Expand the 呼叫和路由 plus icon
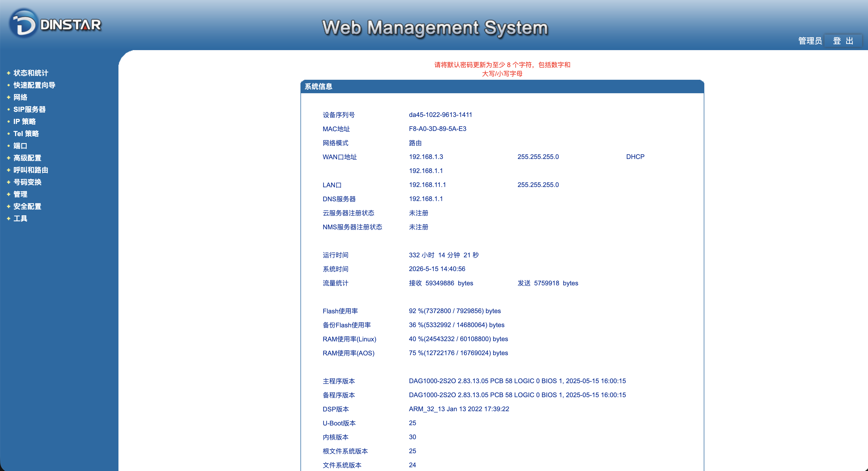The width and height of the screenshot is (868, 471). (x=8, y=170)
